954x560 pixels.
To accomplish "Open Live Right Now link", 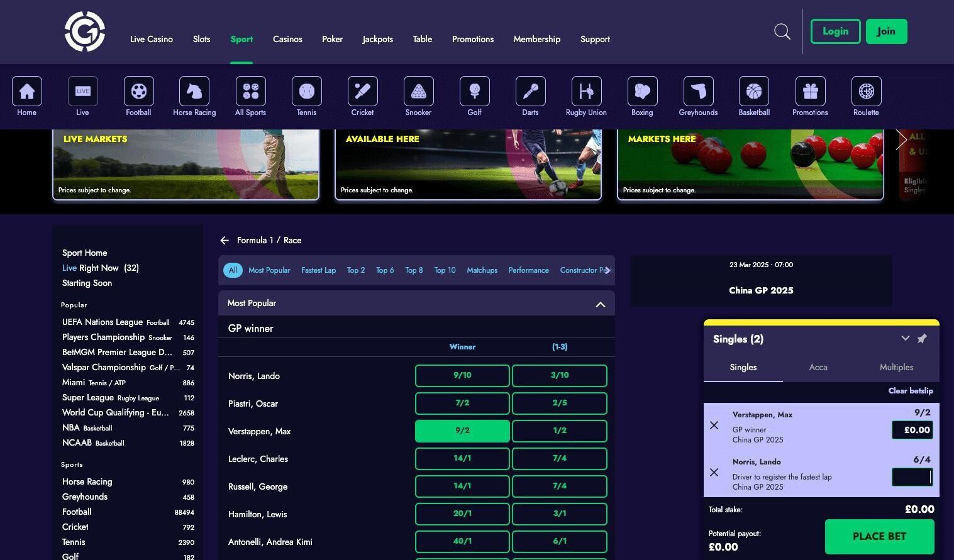I will point(101,268).
